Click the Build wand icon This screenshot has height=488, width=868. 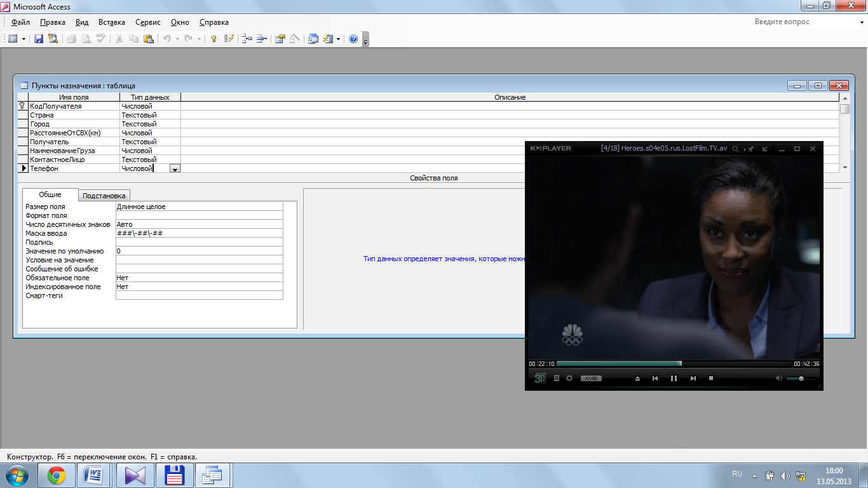point(294,39)
